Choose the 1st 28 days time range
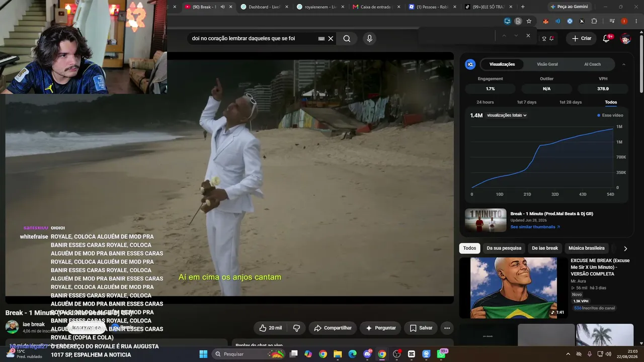This screenshot has width=644, height=362. point(571,102)
